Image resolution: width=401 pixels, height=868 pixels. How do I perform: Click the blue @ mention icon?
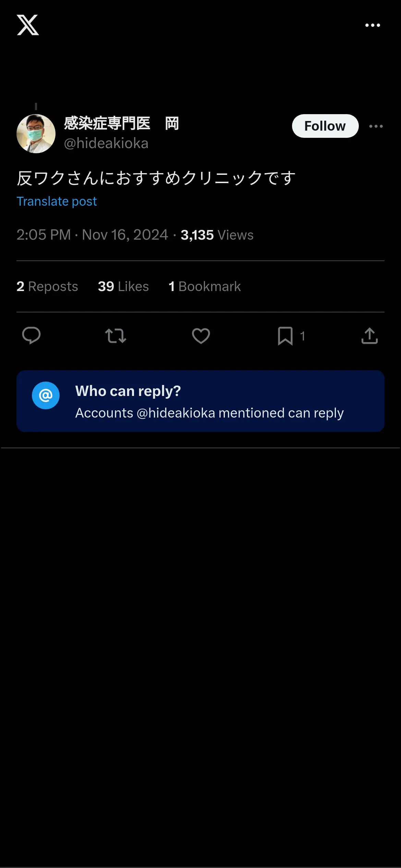coord(46,396)
